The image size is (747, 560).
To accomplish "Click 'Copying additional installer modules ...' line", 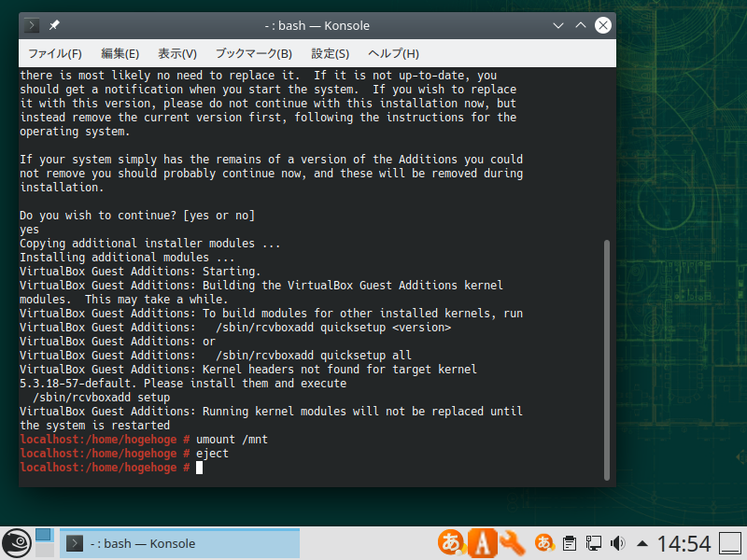I will click(x=150, y=244).
